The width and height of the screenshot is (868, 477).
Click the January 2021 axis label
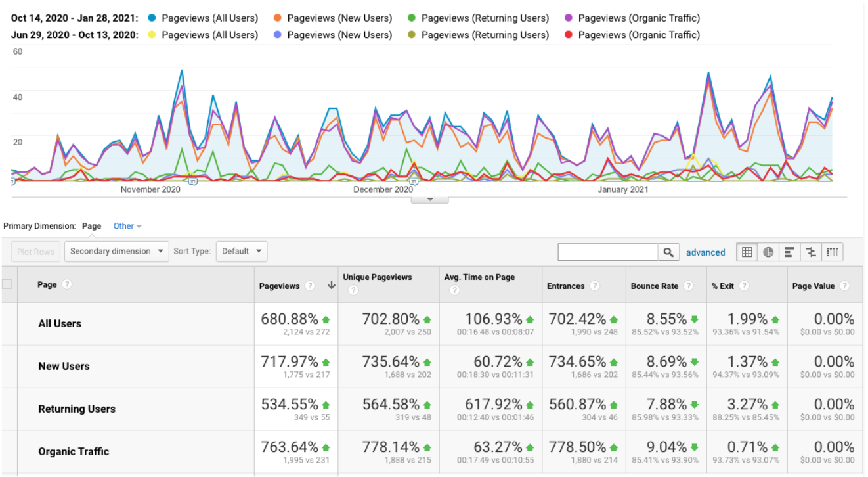pos(622,189)
